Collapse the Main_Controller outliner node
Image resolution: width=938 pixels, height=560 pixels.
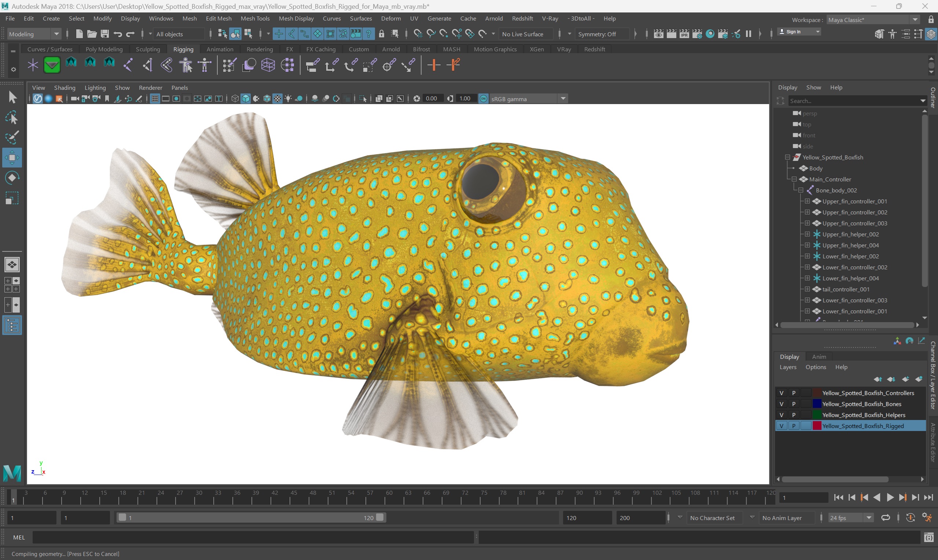tap(794, 179)
